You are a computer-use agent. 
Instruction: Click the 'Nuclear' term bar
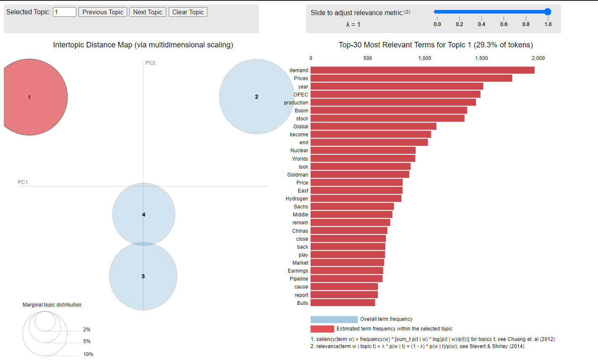point(363,150)
